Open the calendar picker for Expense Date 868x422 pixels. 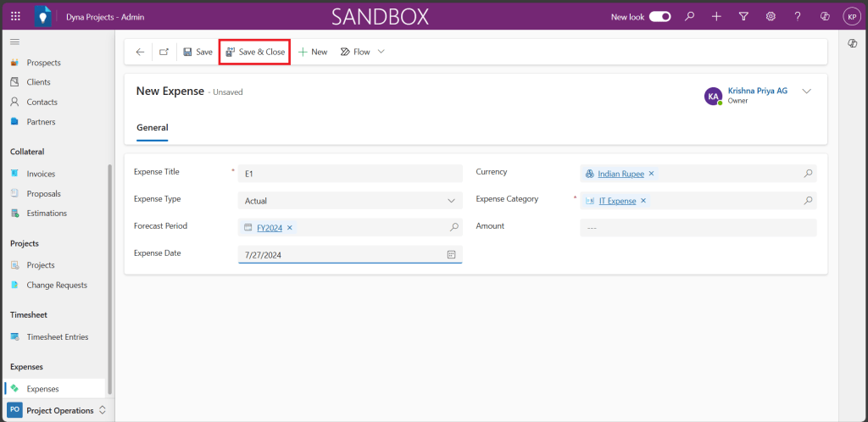click(452, 254)
